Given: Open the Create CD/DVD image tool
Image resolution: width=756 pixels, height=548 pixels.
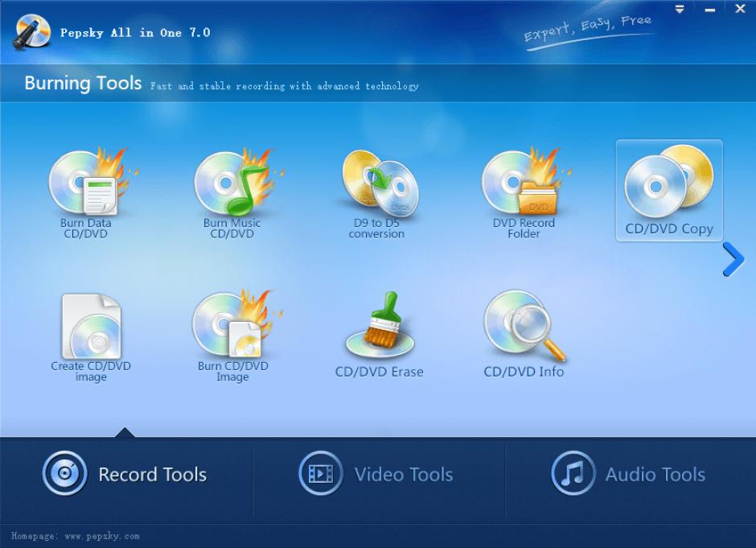Looking at the screenshot, I should pos(91,336).
